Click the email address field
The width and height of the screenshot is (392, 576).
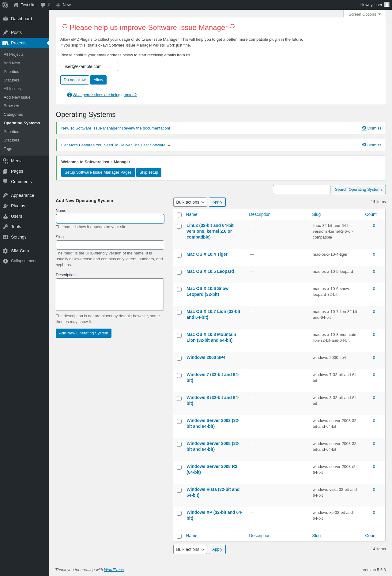[89, 66]
